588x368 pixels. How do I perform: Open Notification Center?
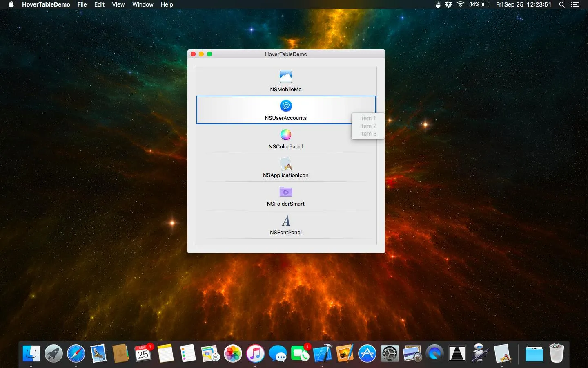click(x=575, y=4)
